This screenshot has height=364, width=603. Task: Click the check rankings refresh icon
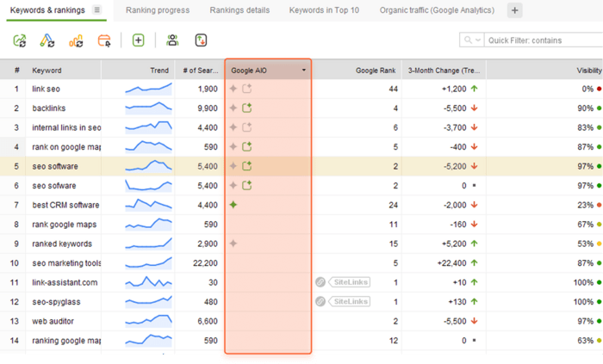point(20,40)
